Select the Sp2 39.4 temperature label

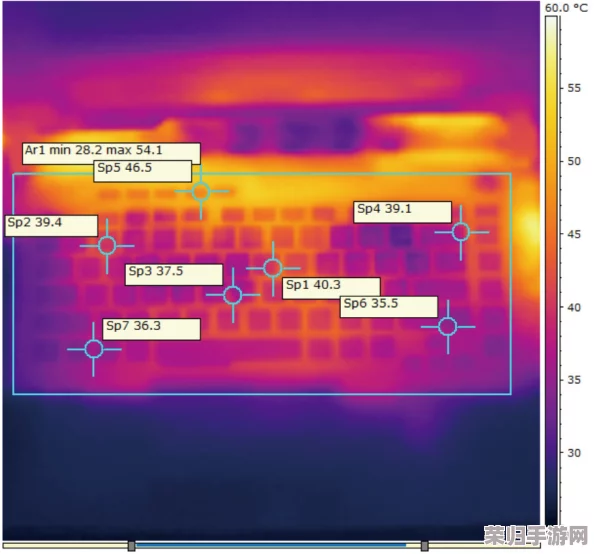(x=52, y=226)
